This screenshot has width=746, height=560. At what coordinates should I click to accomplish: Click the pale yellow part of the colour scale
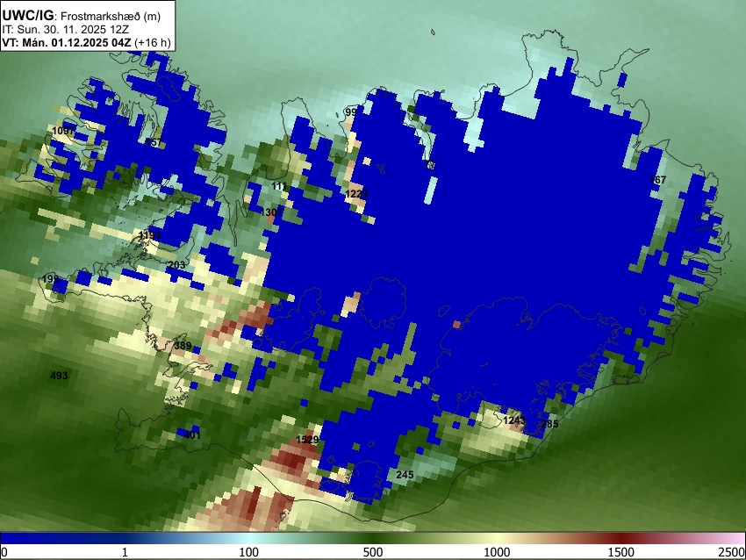pyautogui.click(x=497, y=539)
